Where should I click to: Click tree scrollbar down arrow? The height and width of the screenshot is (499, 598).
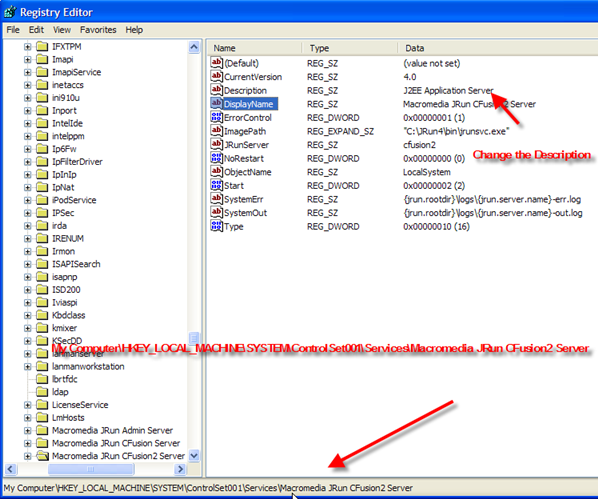click(x=194, y=456)
